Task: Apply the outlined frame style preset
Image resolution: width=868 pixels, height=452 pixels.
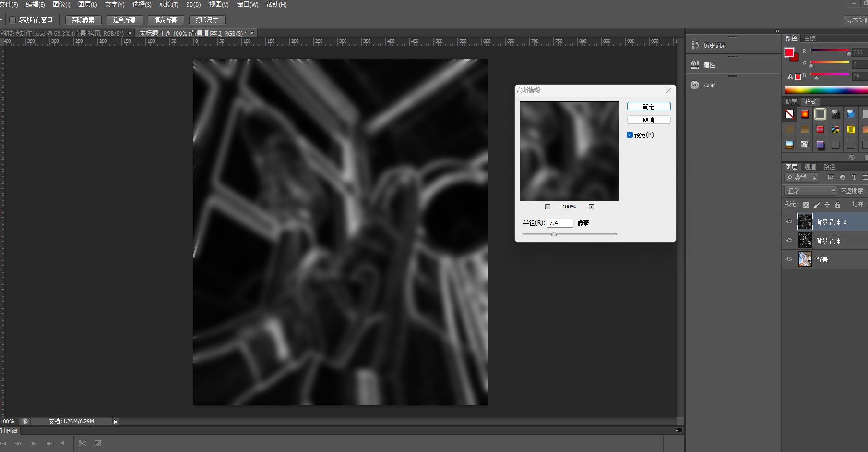Action: pyautogui.click(x=820, y=114)
